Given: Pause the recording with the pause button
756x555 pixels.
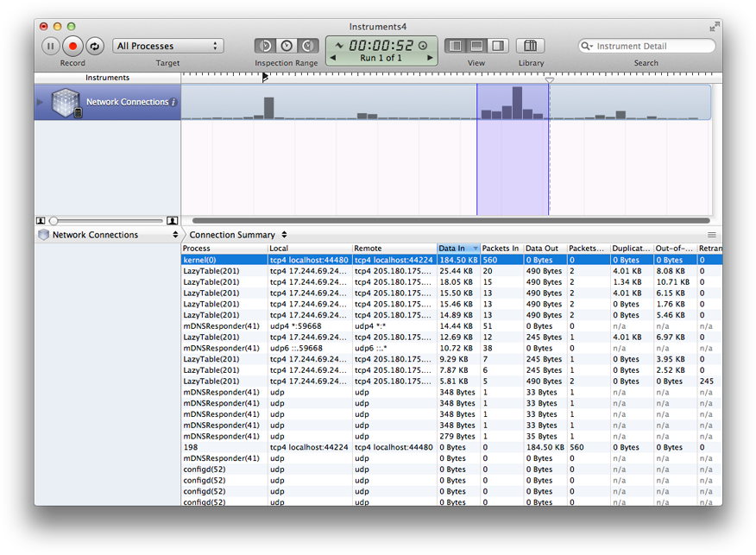Looking at the screenshot, I should point(51,46).
